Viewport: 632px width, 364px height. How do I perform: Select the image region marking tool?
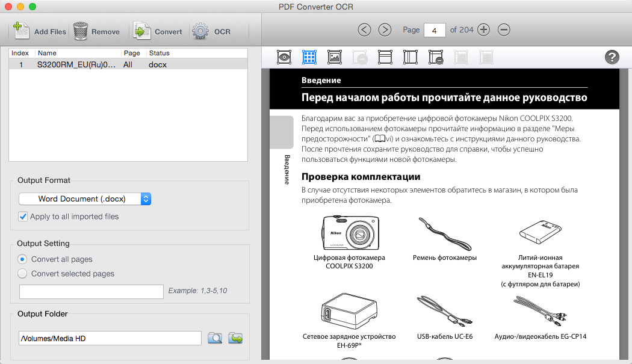pyautogui.click(x=335, y=57)
